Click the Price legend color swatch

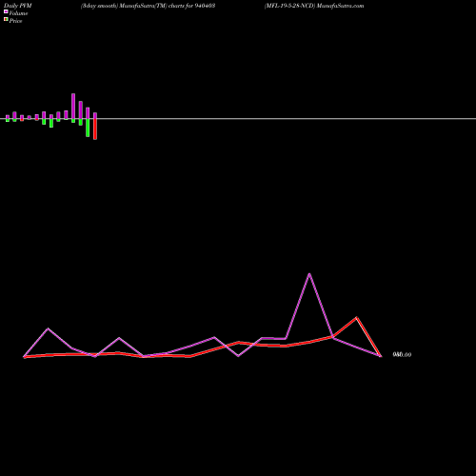coord(6,19)
